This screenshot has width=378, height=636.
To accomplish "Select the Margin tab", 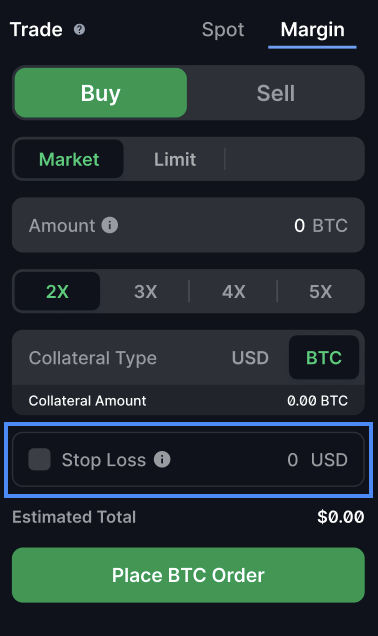I will (312, 30).
